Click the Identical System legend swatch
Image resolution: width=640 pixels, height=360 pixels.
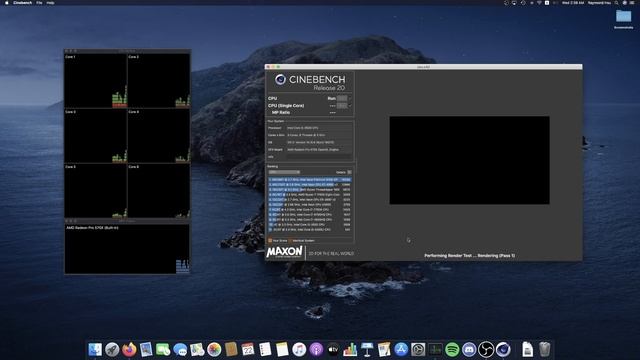(291, 241)
